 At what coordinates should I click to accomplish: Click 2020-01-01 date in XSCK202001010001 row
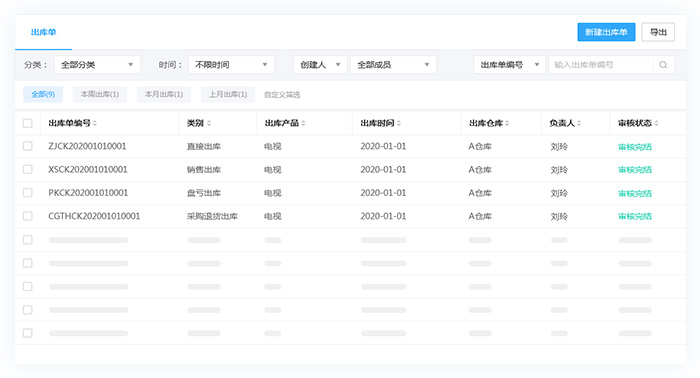[383, 170]
